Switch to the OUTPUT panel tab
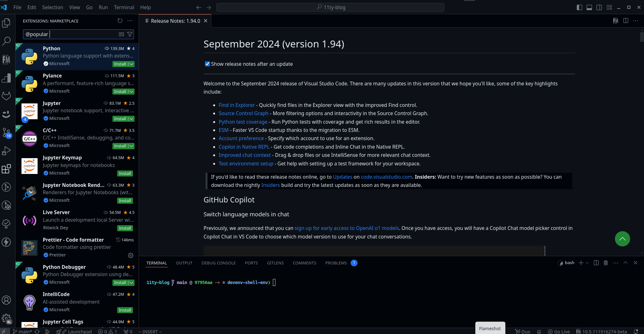 point(184,263)
